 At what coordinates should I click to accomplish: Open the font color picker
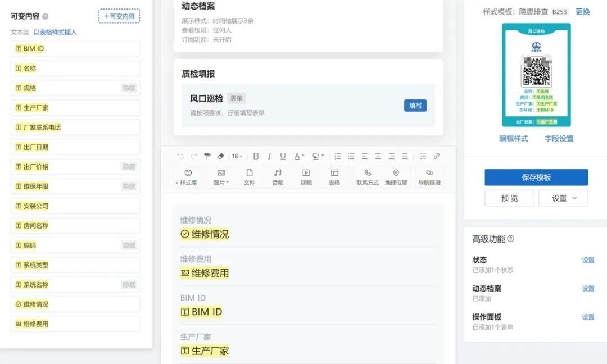(298, 156)
